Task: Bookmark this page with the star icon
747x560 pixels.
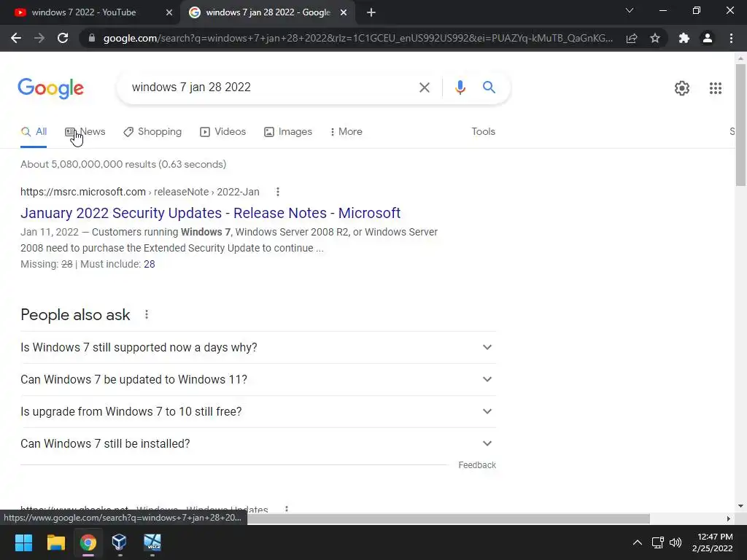Action: pos(655,38)
